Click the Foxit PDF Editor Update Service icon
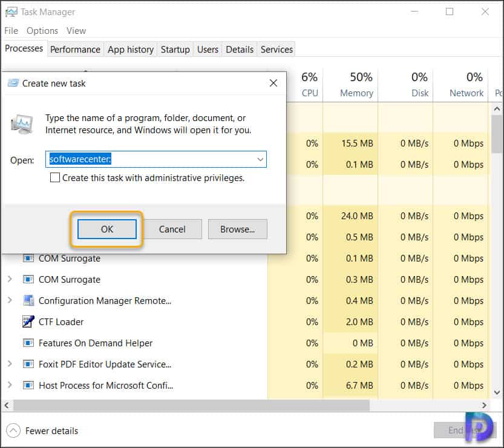504x448 pixels. [x=28, y=364]
